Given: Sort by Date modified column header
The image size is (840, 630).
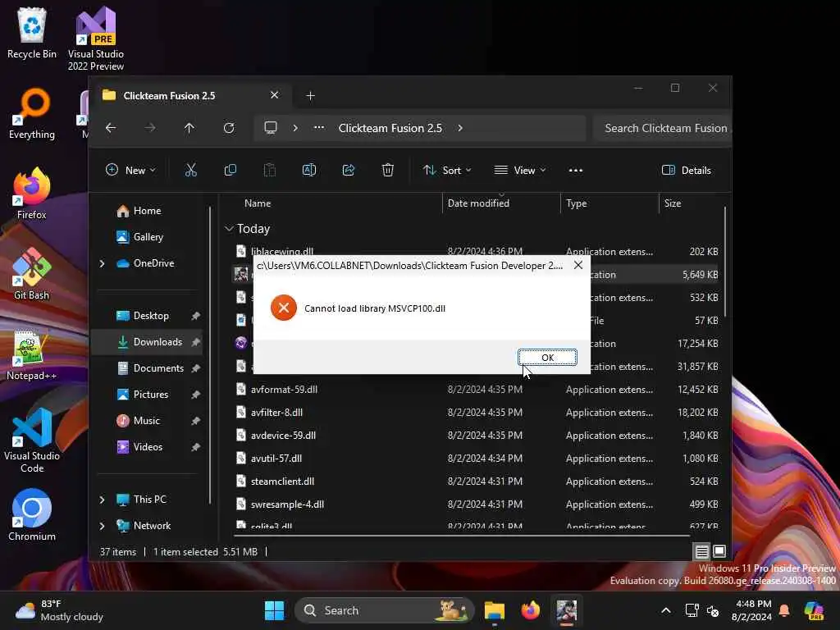Looking at the screenshot, I should click(x=478, y=203).
